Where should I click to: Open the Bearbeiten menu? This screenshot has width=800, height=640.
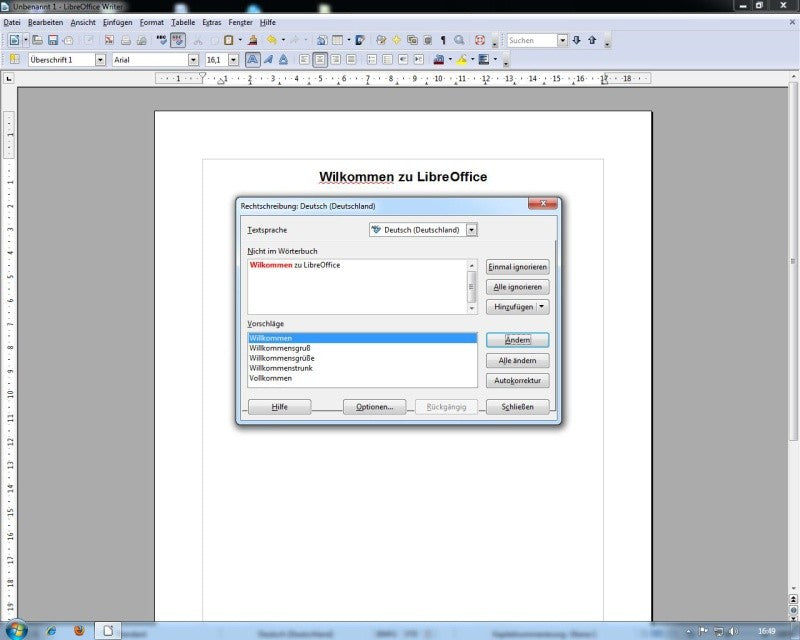coord(45,22)
